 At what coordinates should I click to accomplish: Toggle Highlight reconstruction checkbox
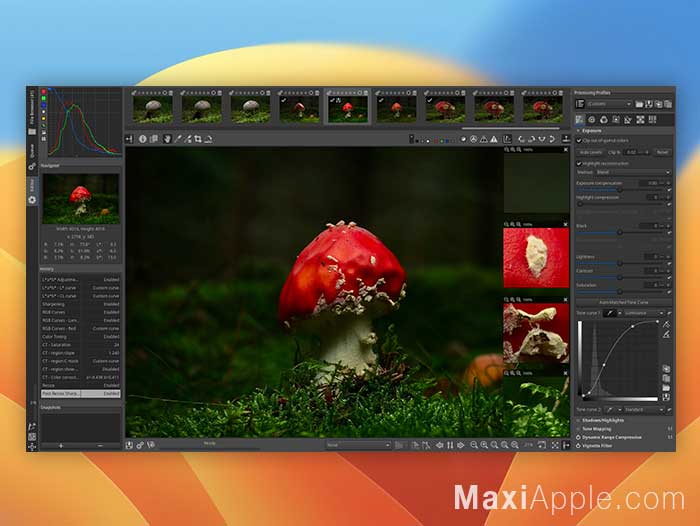point(579,164)
